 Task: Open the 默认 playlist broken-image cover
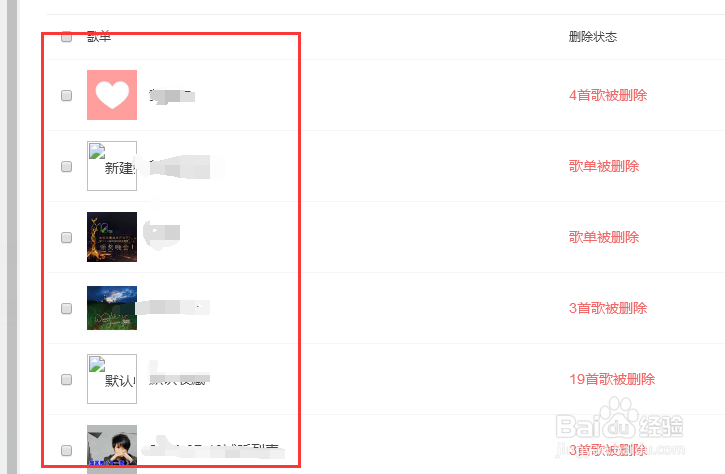[x=112, y=379]
